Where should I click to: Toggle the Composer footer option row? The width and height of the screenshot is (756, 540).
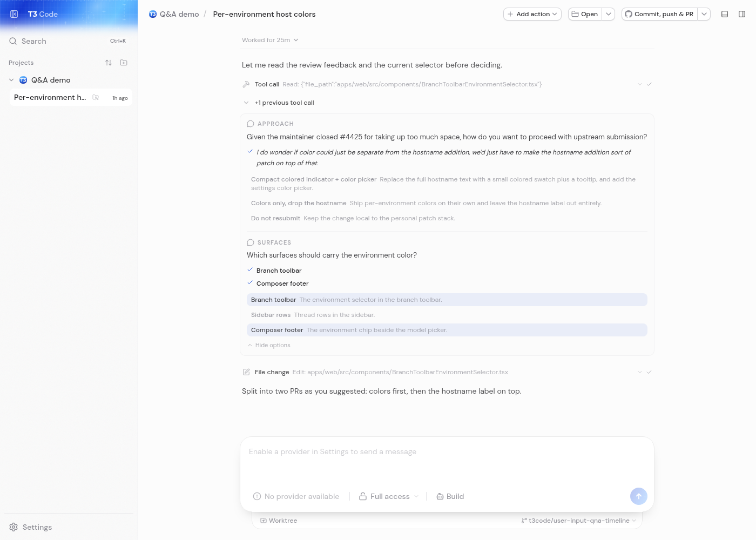[x=447, y=330]
